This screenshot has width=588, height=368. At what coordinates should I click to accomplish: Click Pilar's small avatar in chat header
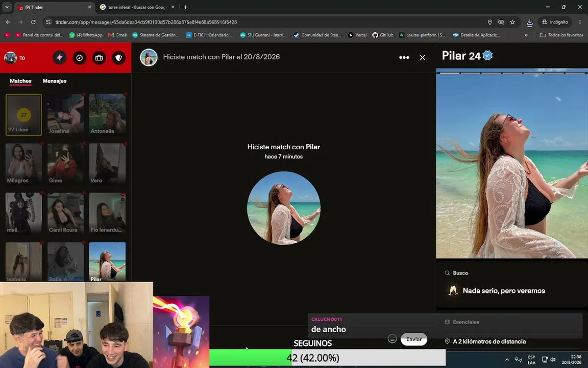pos(149,57)
